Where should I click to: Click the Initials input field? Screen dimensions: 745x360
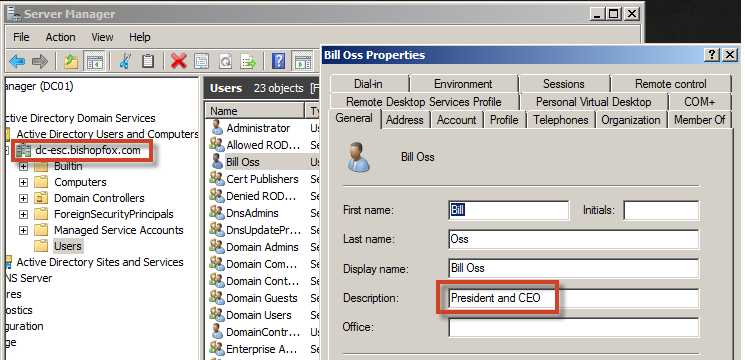(661, 210)
